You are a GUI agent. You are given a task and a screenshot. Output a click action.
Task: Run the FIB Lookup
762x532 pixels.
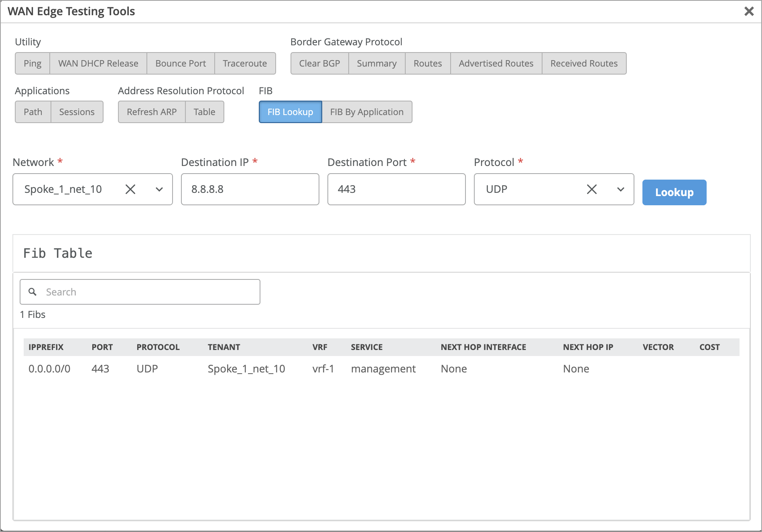pos(674,192)
